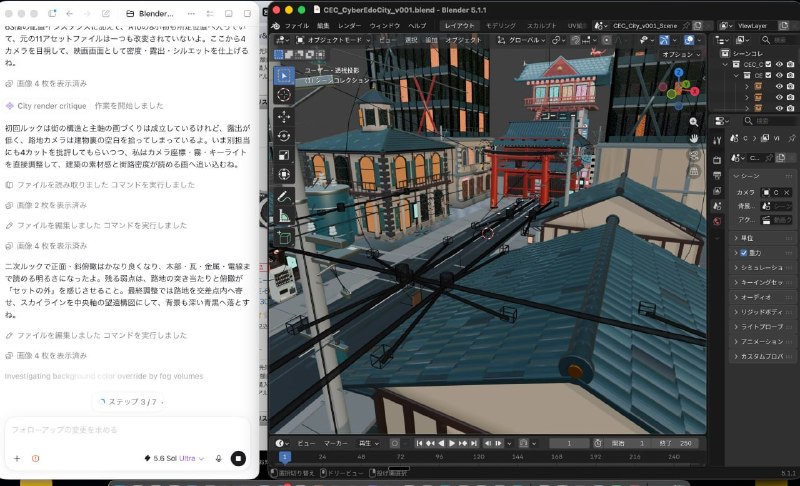
Task: Open the View Layer properties tab icon
Action: coord(717,191)
